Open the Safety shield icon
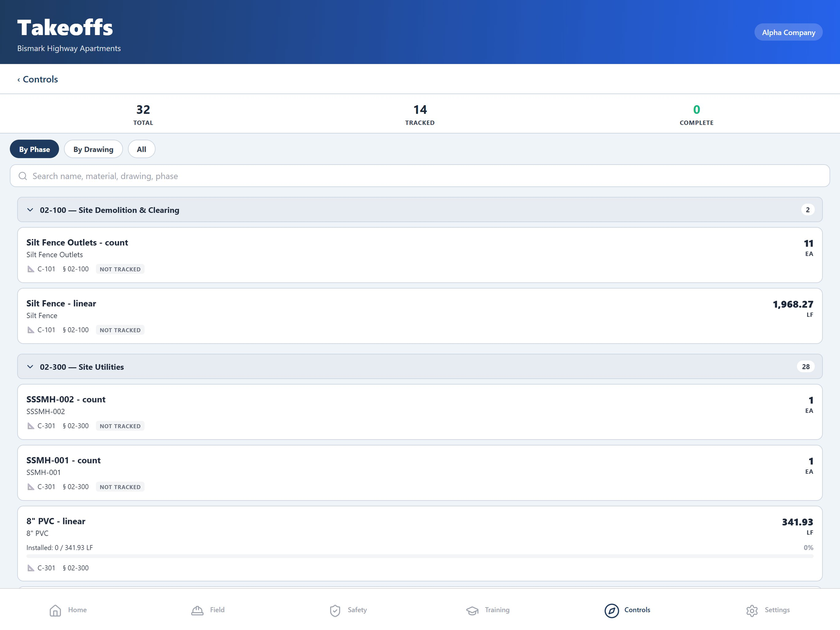This screenshot has width=840, height=630. click(x=335, y=610)
